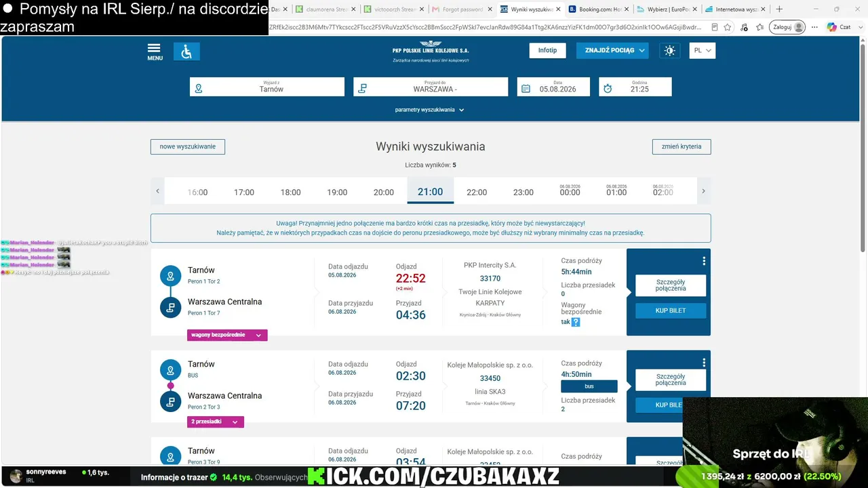Click KUP BILET for the 22:52 train
868x488 pixels.
coord(671,310)
